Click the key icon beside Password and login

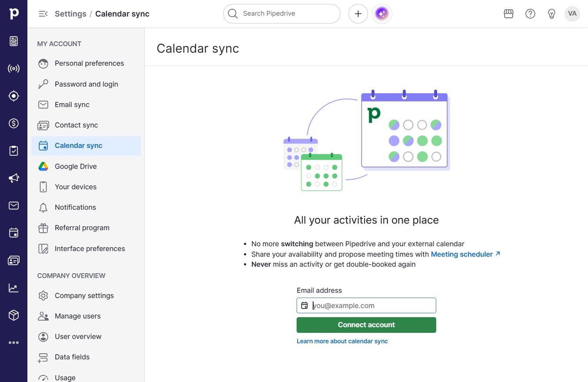[43, 84]
